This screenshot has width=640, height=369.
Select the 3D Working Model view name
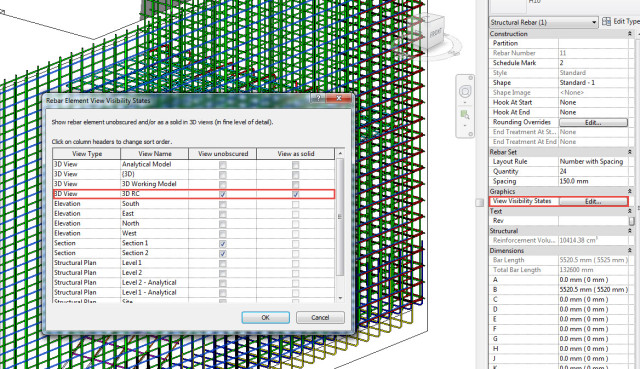point(149,184)
